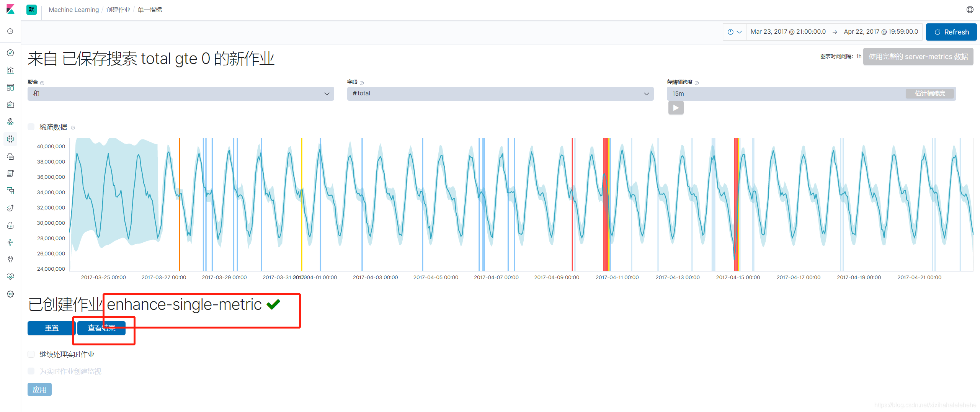
Task: Click the 估计桶跨度 estimate button
Action: coord(929,93)
